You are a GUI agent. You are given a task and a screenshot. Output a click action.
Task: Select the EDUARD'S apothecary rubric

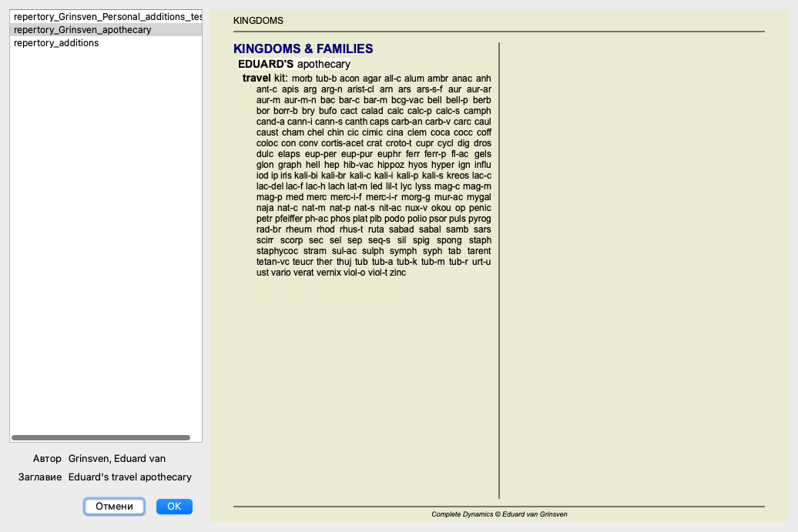[293, 65]
